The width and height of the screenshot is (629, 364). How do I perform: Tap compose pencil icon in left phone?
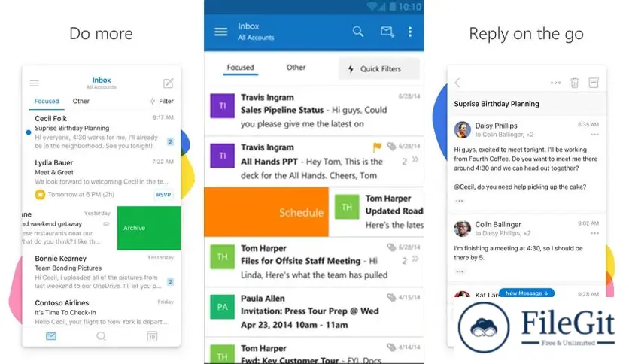168,83
